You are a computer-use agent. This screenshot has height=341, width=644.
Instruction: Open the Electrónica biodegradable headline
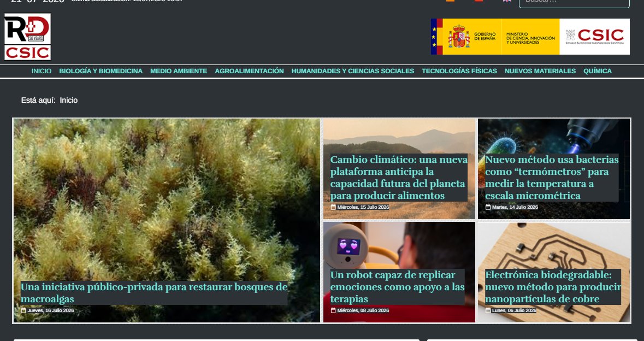[553, 287]
